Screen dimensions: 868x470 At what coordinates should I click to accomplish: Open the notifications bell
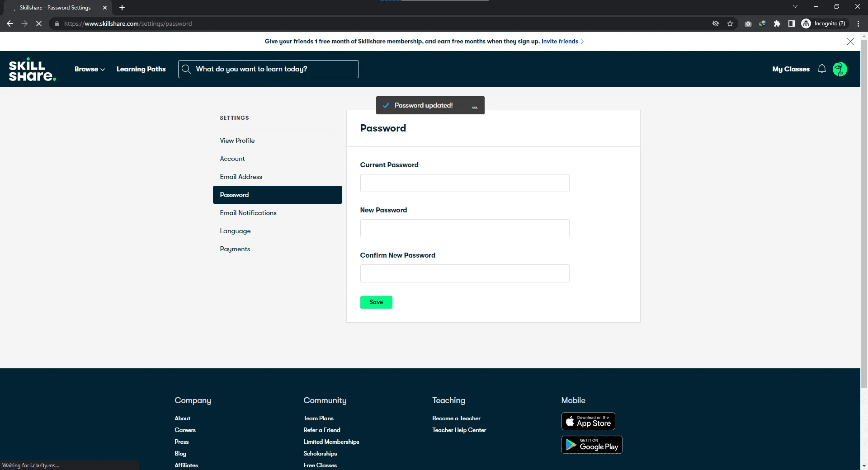[822, 69]
